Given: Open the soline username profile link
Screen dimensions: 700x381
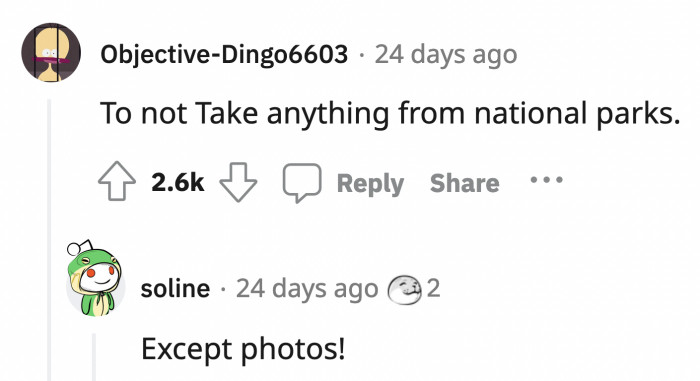Looking at the screenshot, I should tap(175, 289).
